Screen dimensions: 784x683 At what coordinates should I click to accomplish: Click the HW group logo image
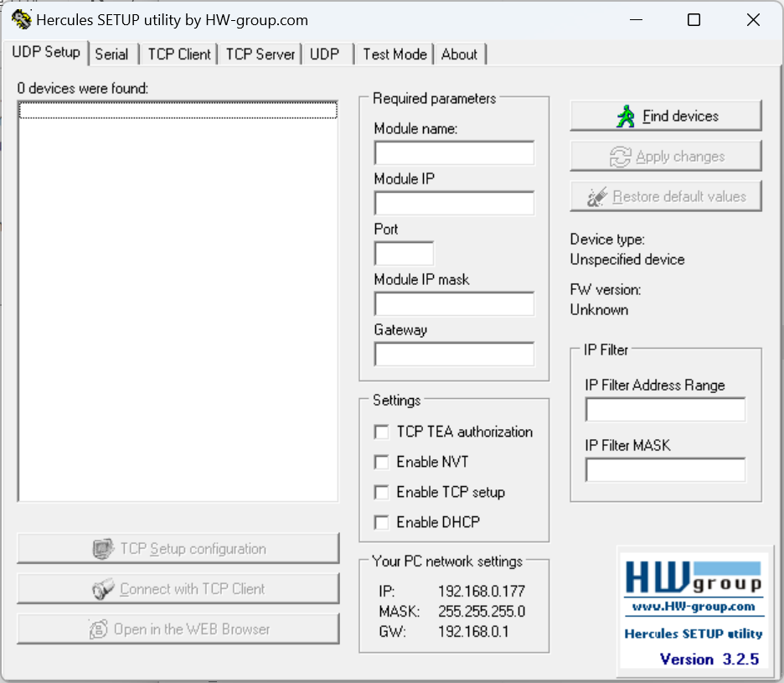coord(694,578)
